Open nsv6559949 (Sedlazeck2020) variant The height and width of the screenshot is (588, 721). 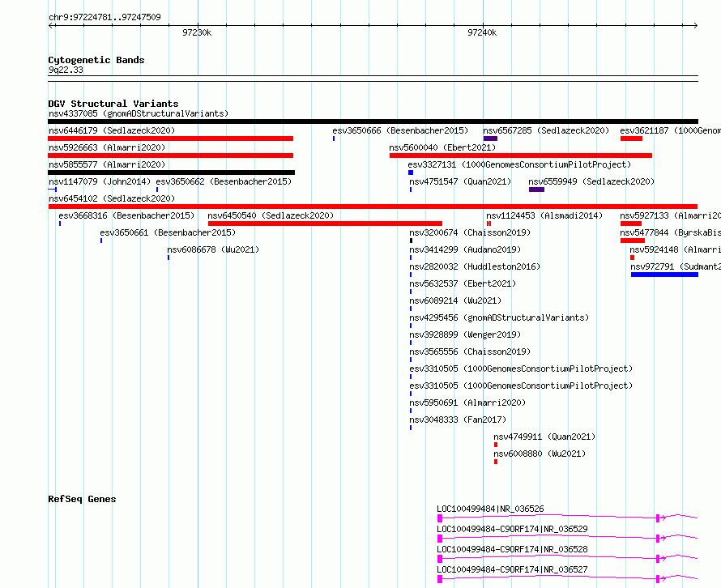click(591, 181)
